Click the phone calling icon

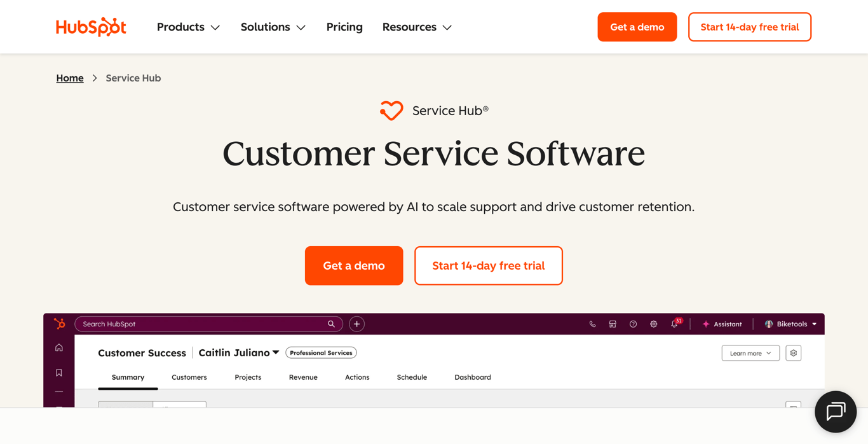click(592, 324)
